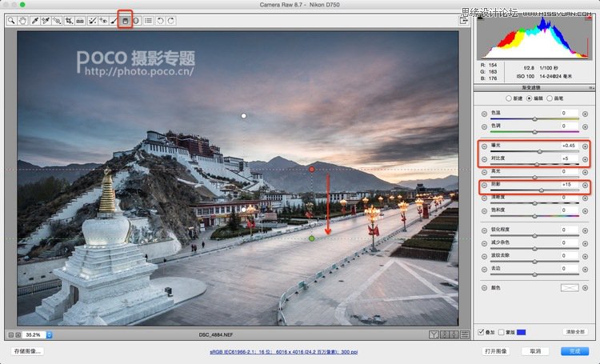
Task: Click the 清除全部 clear all button
Action: [575, 332]
